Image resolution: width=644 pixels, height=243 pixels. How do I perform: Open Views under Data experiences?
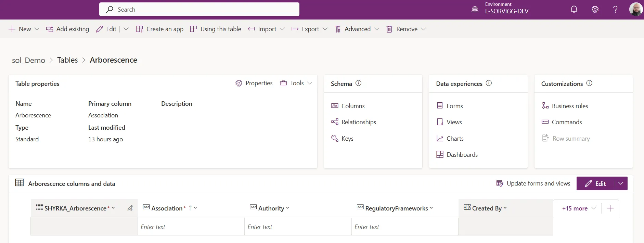pos(454,122)
